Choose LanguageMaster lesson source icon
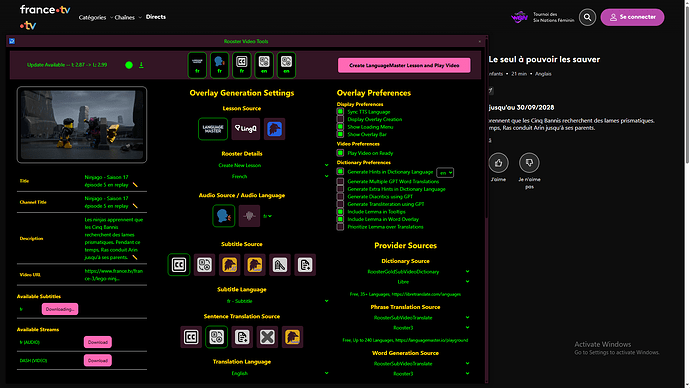 (x=213, y=129)
